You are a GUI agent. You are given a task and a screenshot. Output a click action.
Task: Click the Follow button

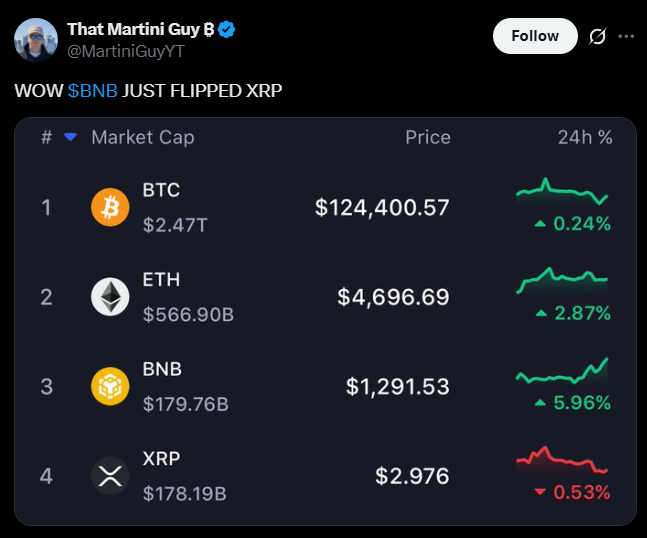535,36
